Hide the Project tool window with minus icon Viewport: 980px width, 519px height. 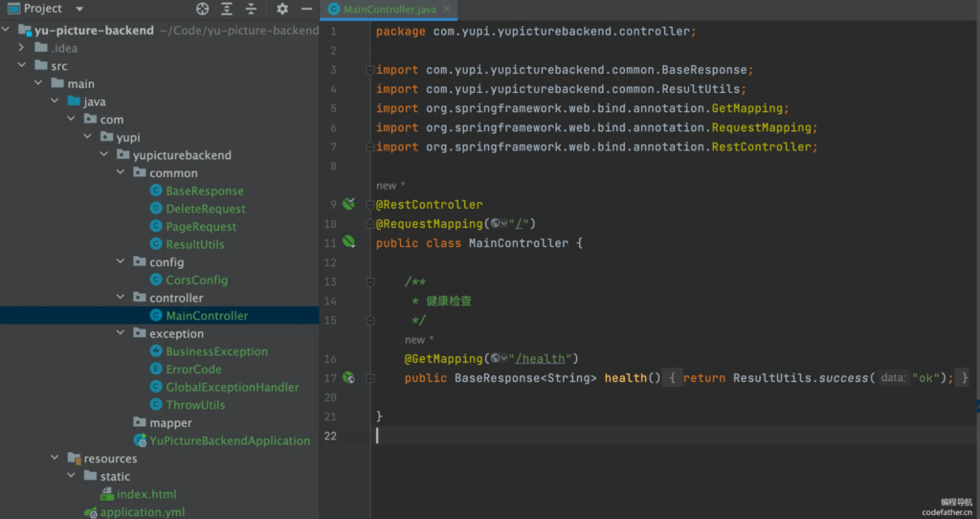(307, 9)
